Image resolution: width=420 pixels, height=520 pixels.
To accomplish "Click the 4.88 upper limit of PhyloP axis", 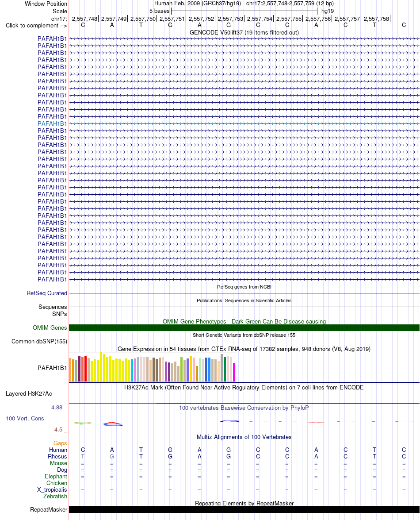I will (57, 408).
